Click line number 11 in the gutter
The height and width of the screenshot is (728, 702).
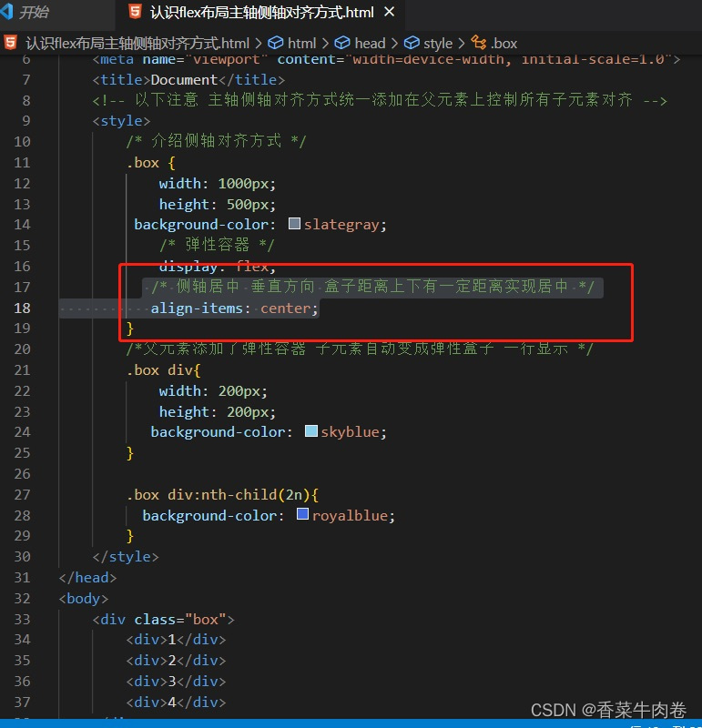(x=22, y=163)
